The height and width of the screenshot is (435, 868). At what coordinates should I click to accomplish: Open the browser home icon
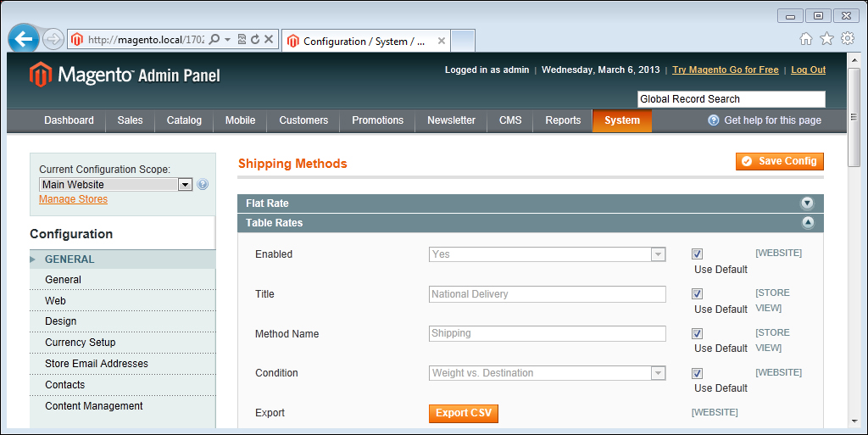click(806, 39)
